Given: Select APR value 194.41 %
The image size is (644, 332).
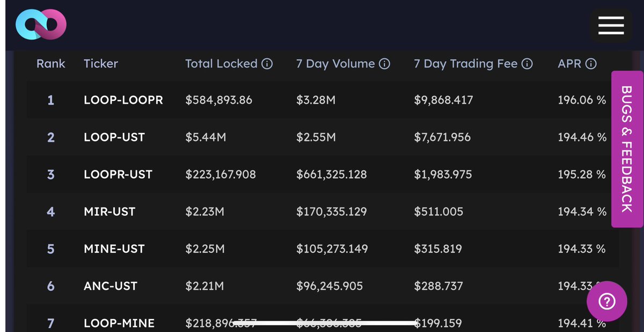Looking at the screenshot, I should 582,323.
